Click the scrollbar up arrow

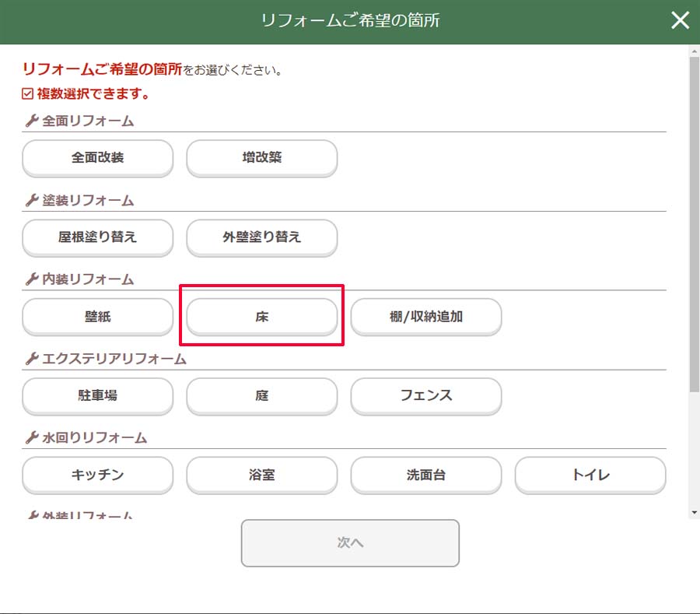coord(694,51)
